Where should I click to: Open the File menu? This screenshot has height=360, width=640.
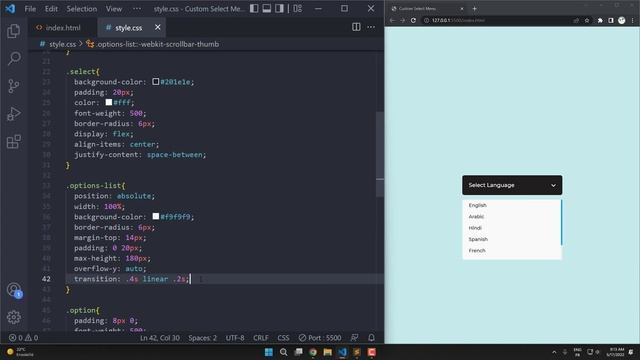(30, 9)
